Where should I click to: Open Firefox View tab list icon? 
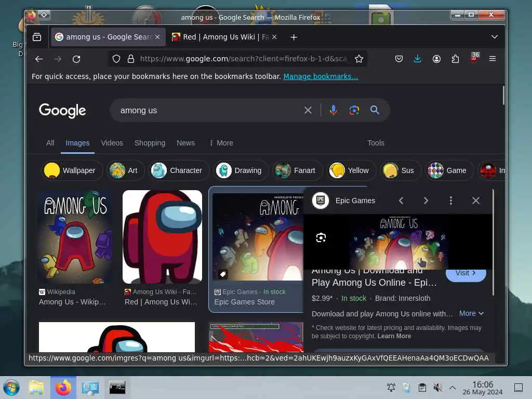(x=37, y=37)
